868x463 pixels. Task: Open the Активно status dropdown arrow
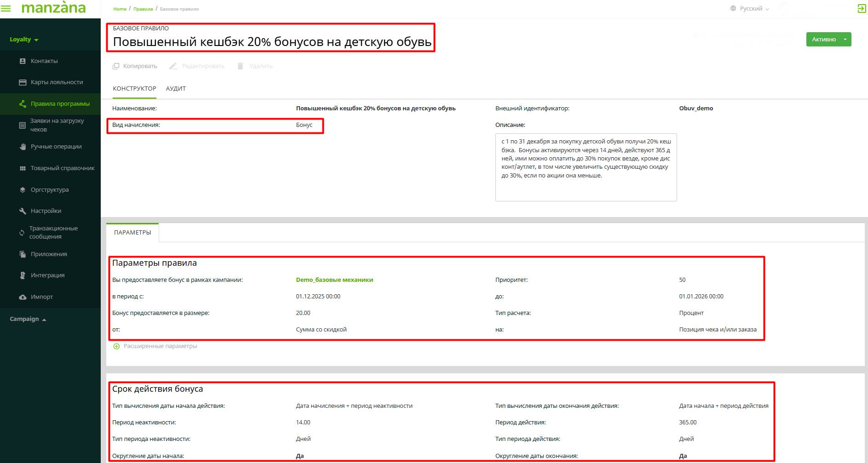click(845, 40)
